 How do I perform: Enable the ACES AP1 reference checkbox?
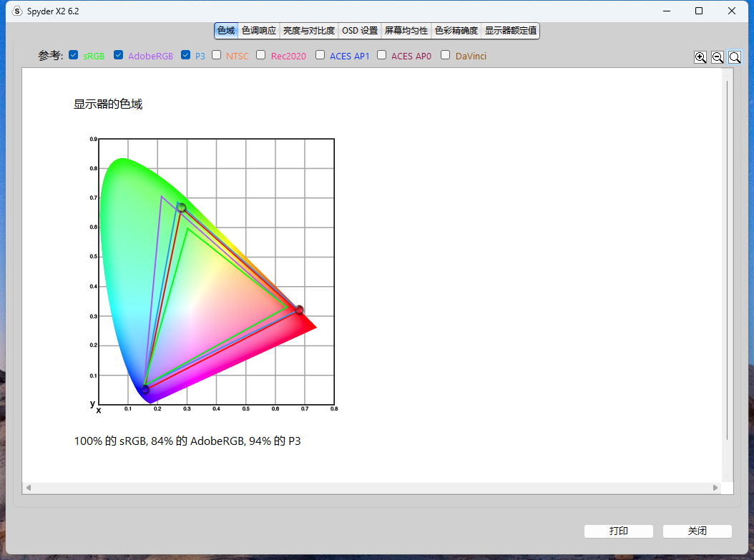click(x=320, y=55)
